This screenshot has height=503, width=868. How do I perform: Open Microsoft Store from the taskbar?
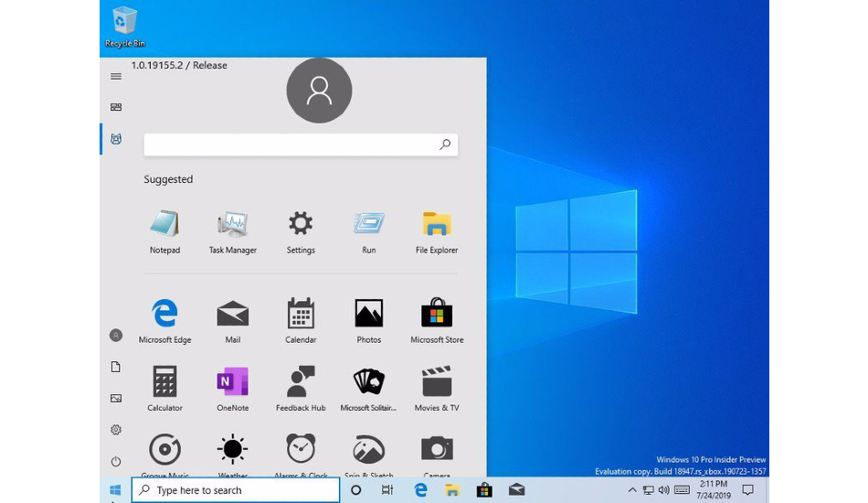pos(484,490)
